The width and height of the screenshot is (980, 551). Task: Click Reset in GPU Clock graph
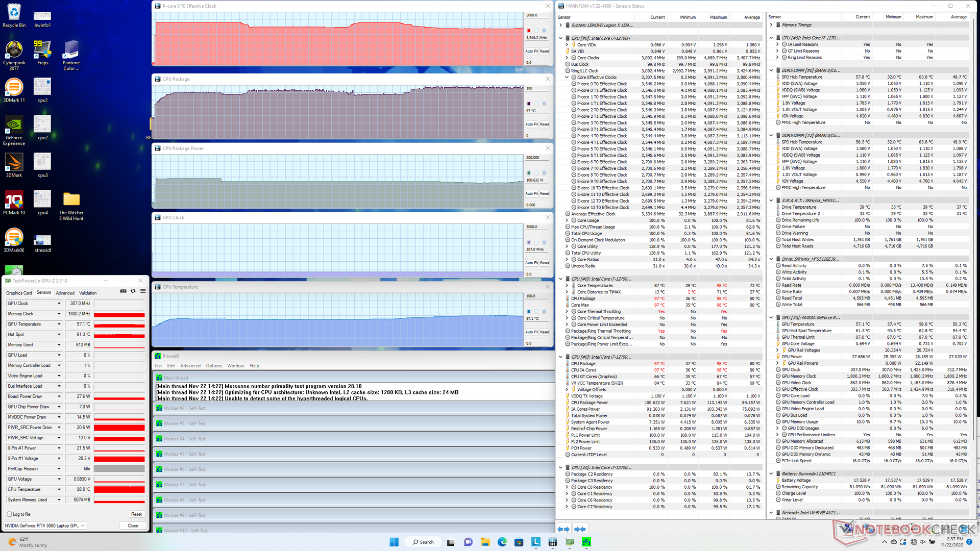coord(545,263)
